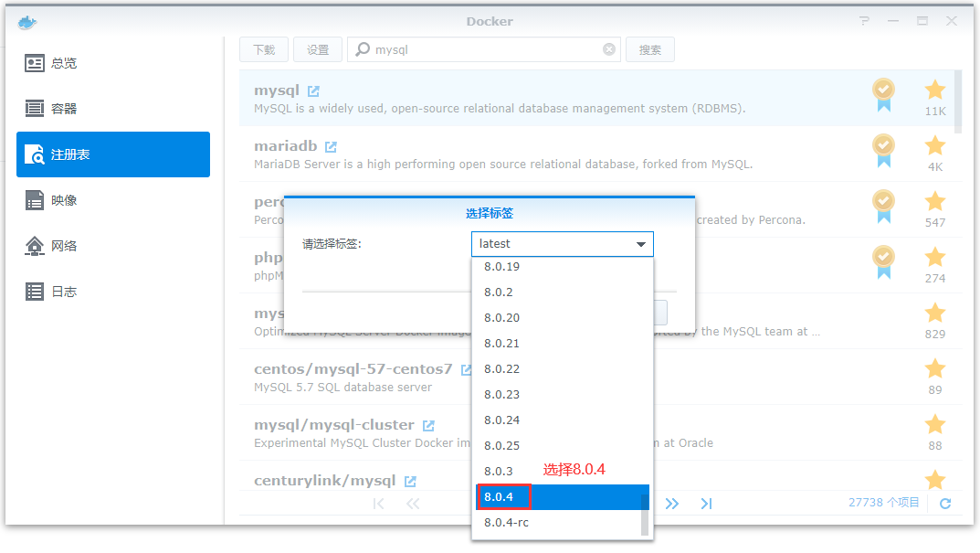Click the star icon for mysql
The width and height of the screenshot is (980, 553).
(x=934, y=90)
